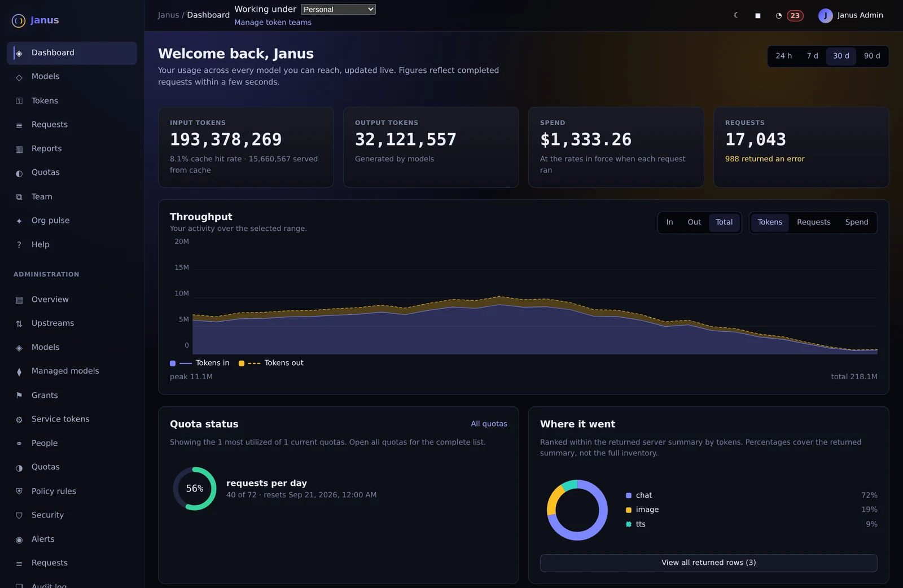This screenshot has width=903, height=588.
Task: Click the 'total 218.1M' label
Action: tap(854, 377)
